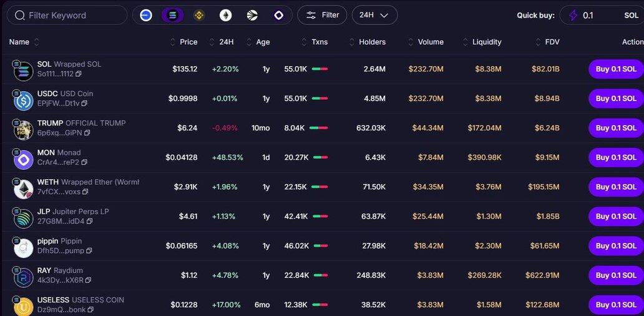
Task: Copy the USDC contract address
Action: 84,103
